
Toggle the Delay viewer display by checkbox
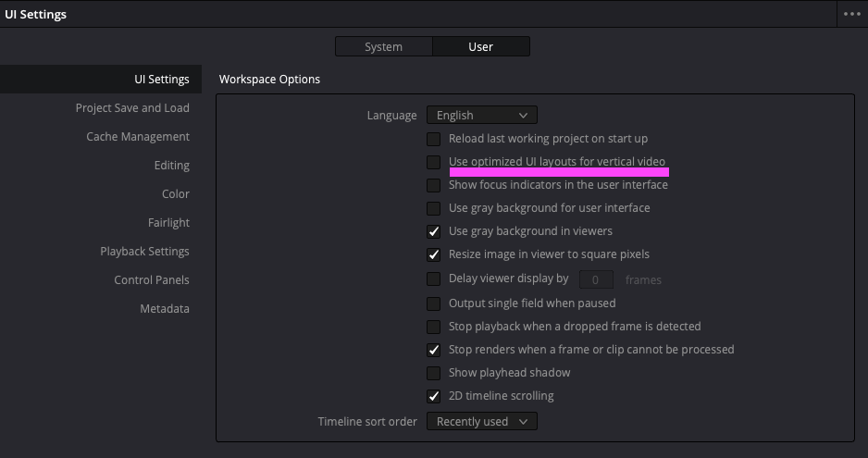[x=433, y=279]
